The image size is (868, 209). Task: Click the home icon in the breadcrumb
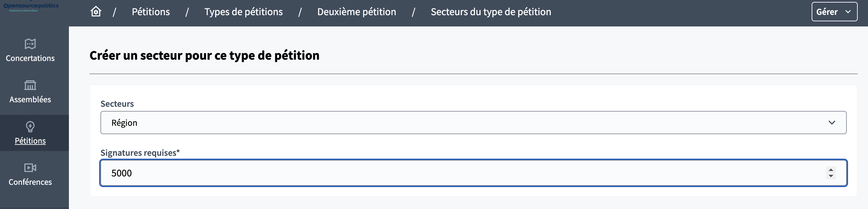tap(96, 12)
